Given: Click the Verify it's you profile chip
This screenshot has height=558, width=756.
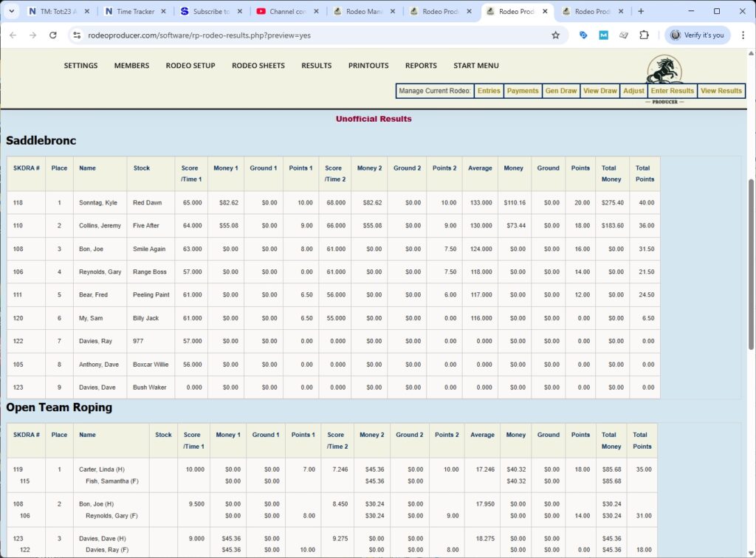Looking at the screenshot, I should coord(697,35).
